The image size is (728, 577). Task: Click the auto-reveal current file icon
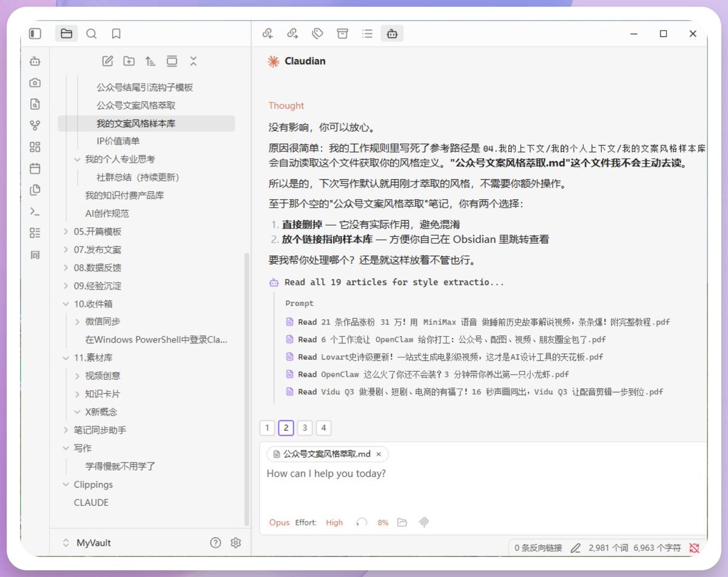pyautogui.click(x=172, y=61)
